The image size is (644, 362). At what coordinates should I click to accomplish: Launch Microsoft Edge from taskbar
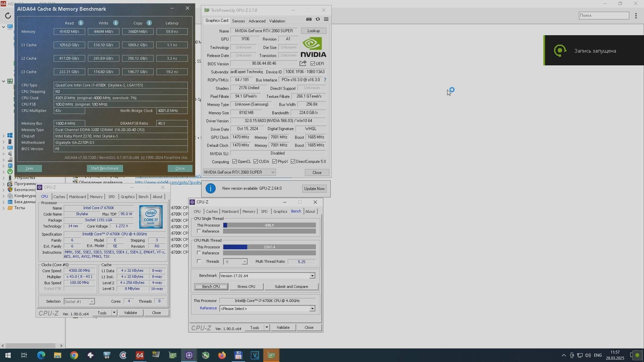click(x=41, y=355)
